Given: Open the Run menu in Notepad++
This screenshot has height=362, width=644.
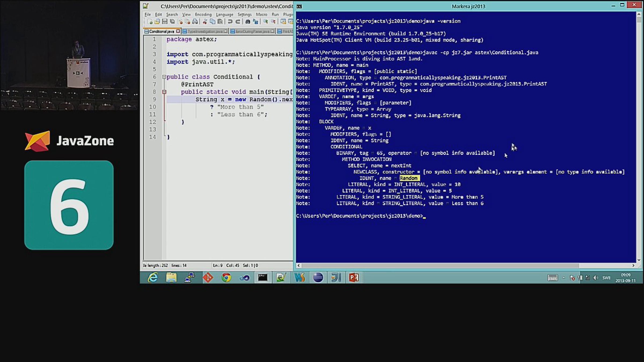Looking at the screenshot, I should [275, 14].
